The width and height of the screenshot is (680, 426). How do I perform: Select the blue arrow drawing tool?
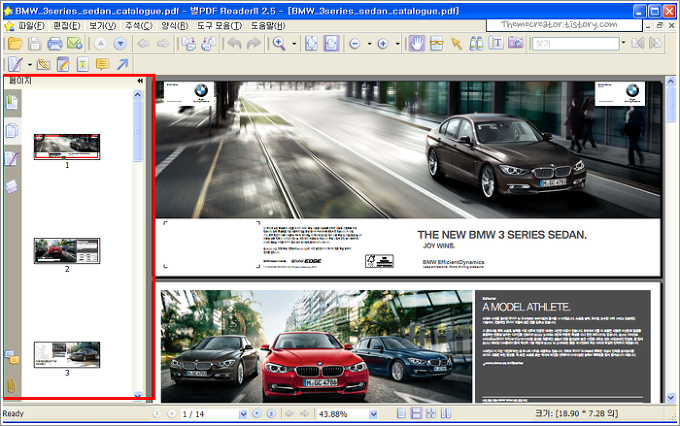pos(122,65)
